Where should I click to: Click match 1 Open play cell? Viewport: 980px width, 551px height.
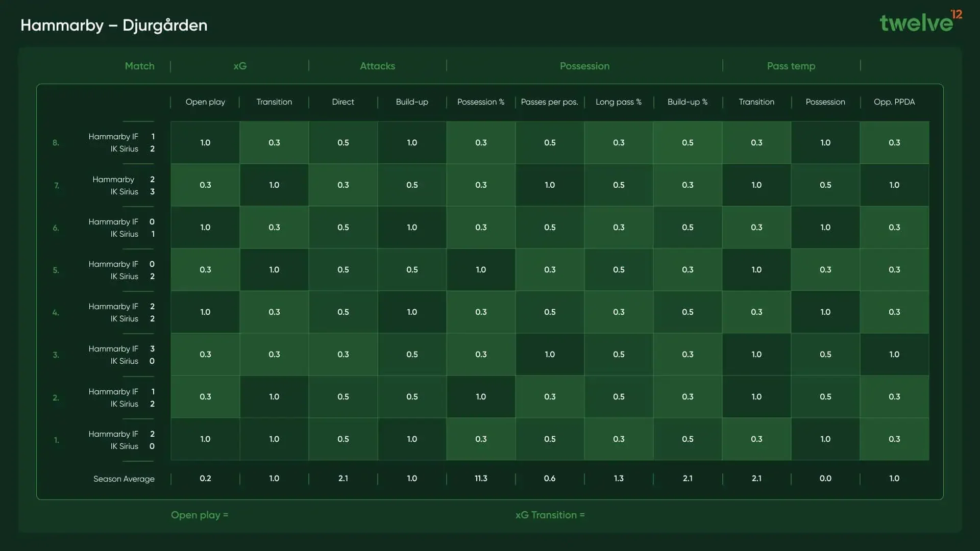tap(205, 439)
